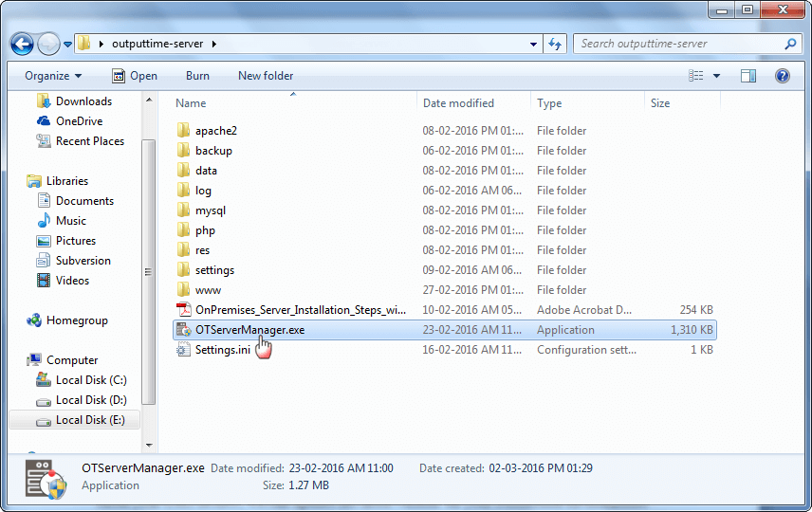Click Date created value 02-03-2016 PM 01:29

[x=541, y=468]
